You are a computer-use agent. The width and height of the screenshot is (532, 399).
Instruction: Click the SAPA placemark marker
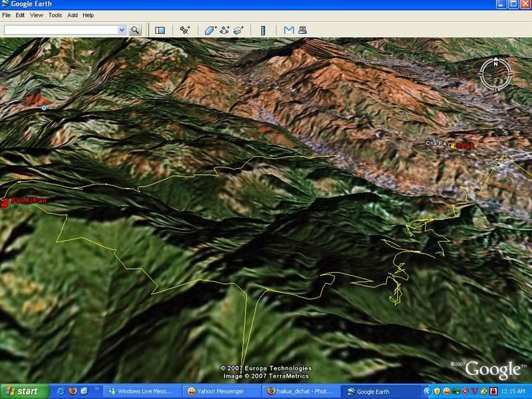coord(452,146)
